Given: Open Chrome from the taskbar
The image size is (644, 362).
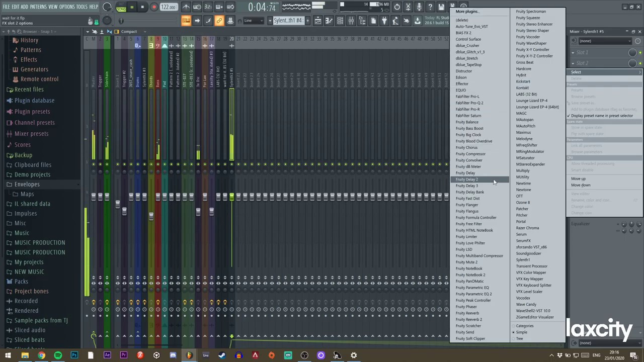Looking at the screenshot, I should tap(41, 355).
